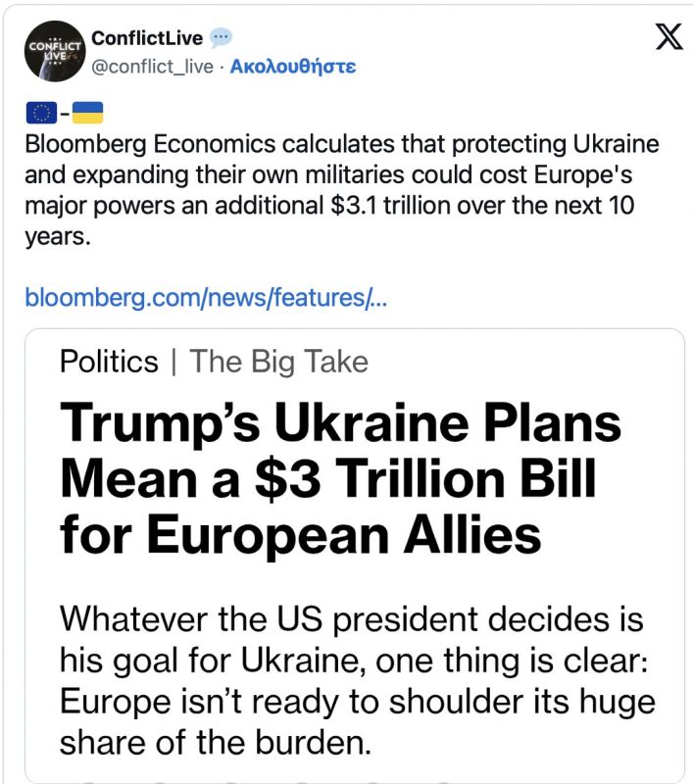This screenshot has height=784, width=693.
Task: Select the Politics section label
Action: [x=109, y=362]
